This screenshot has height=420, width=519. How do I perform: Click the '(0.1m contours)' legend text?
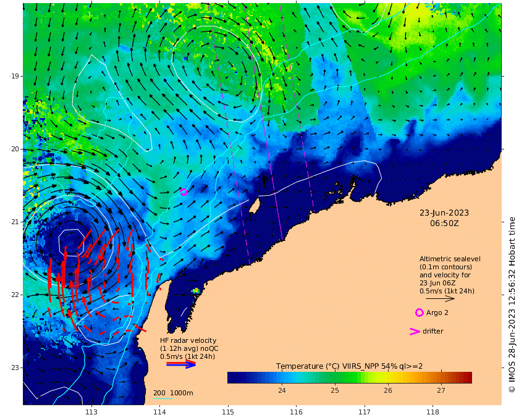click(445, 267)
